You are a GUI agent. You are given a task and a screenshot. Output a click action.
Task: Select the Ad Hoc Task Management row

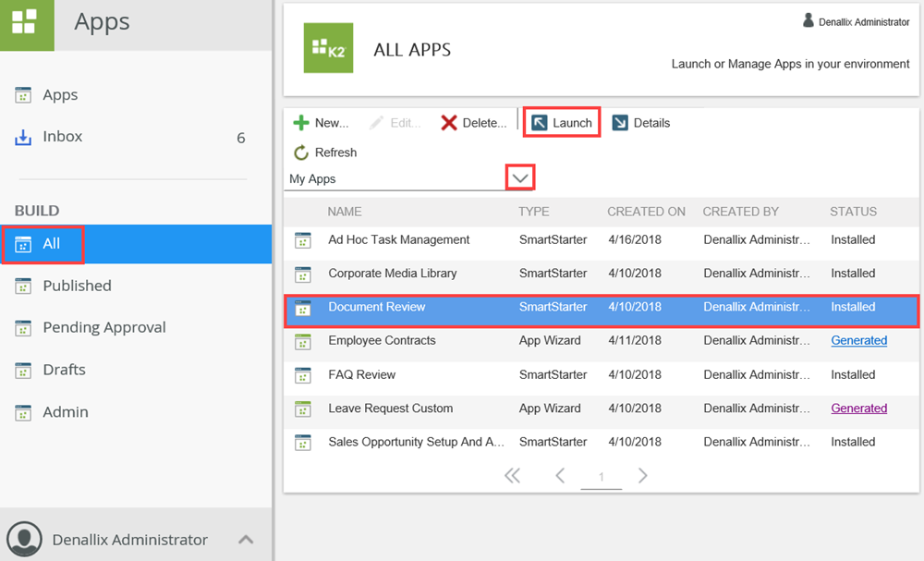tap(399, 239)
